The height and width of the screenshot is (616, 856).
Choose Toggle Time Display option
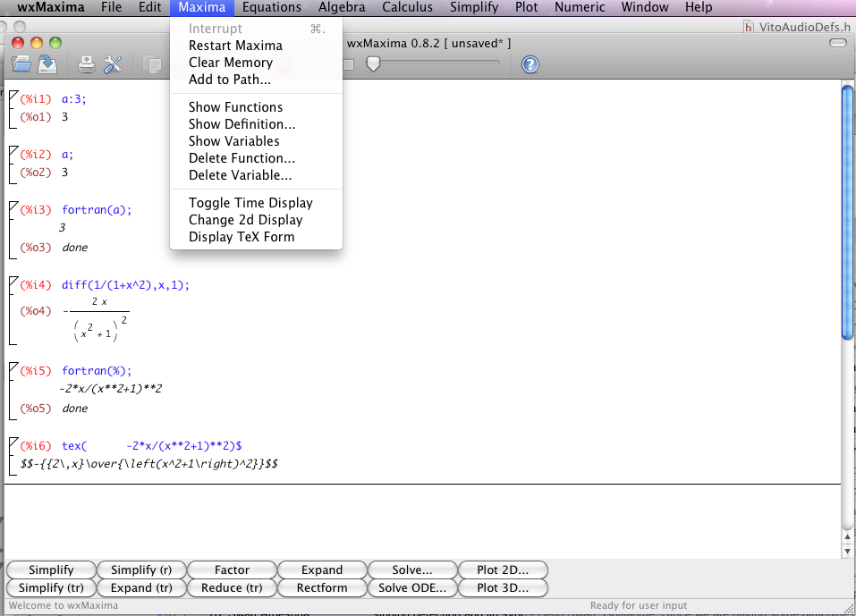pos(256,202)
